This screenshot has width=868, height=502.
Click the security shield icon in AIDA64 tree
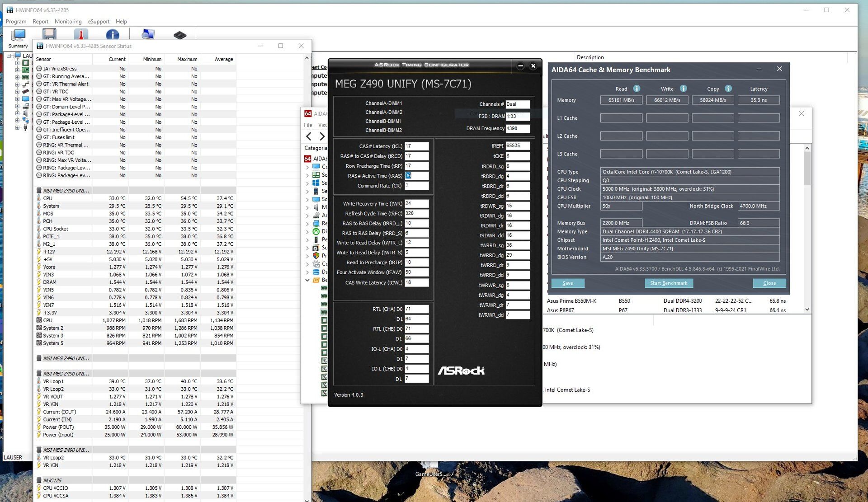pyautogui.click(x=316, y=256)
